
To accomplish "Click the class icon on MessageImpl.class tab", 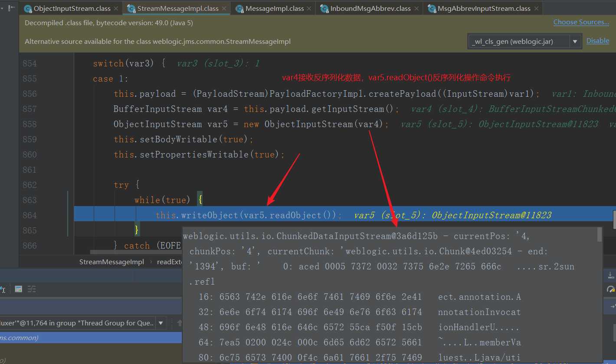I will (239, 8).
